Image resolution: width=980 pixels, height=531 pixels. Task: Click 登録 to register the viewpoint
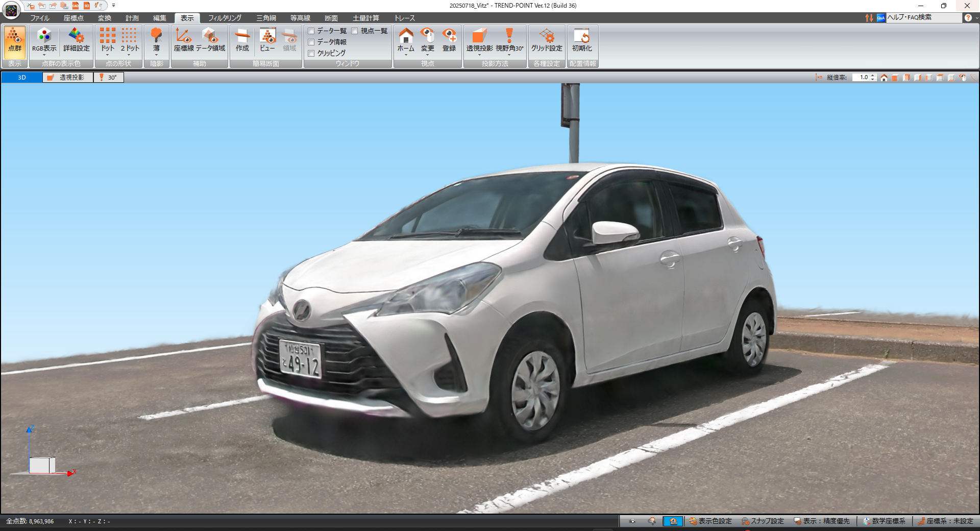[x=449, y=40]
